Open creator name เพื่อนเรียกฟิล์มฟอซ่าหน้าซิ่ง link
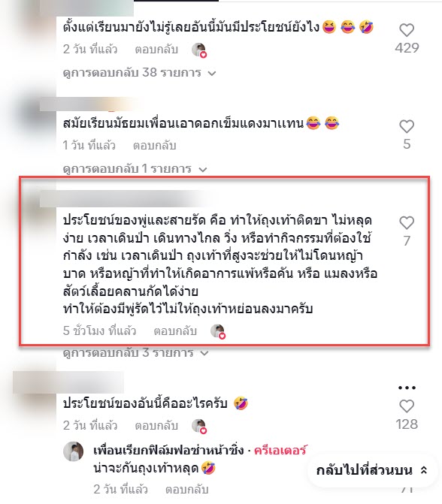This screenshot has width=442, height=504. point(168,450)
